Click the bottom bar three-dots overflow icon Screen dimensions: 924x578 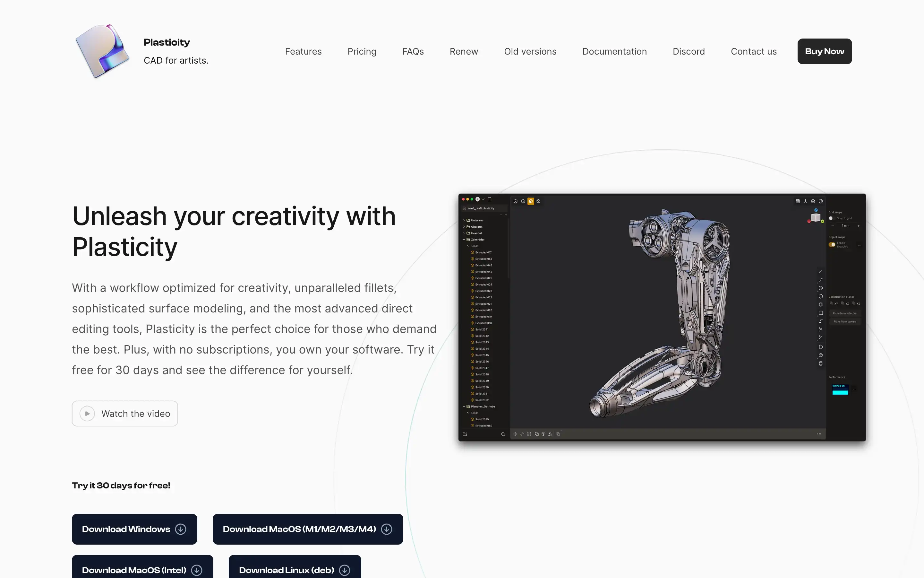click(819, 434)
